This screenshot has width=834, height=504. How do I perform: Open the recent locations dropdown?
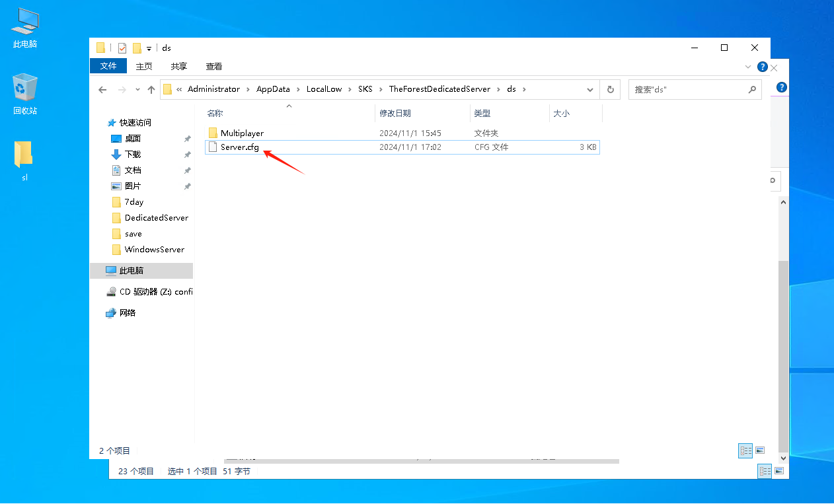point(137,89)
